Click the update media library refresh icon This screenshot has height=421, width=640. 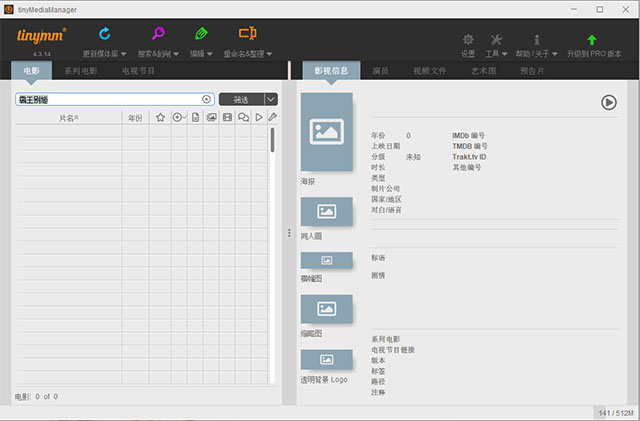tap(104, 33)
